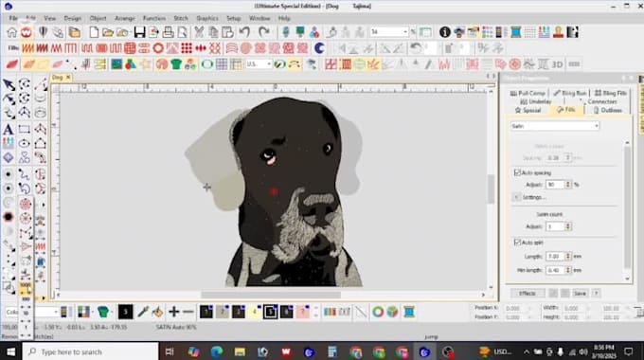This screenshot has width=644, height=360.
Task: Switch to the Special tab
Action: click(x=528, y=110)
